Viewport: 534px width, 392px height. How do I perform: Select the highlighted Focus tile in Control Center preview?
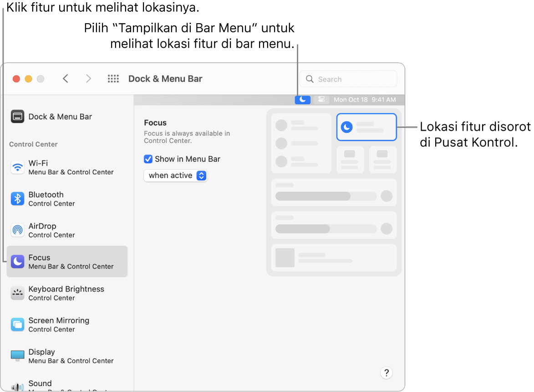pos(366,127)
